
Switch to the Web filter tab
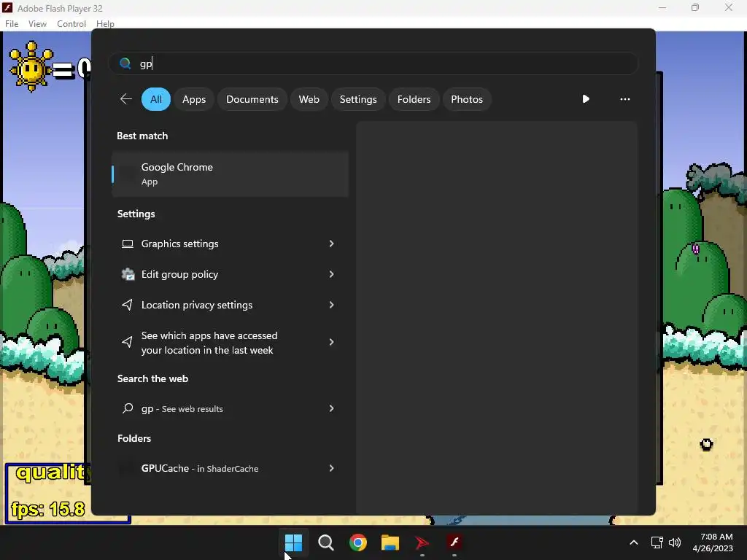point(309,99)
